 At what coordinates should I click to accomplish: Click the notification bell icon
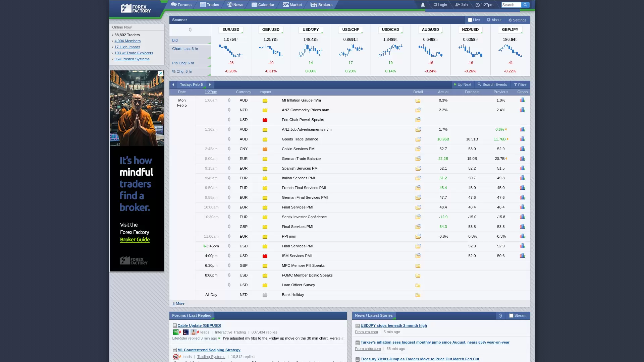(x=423, y=5)
